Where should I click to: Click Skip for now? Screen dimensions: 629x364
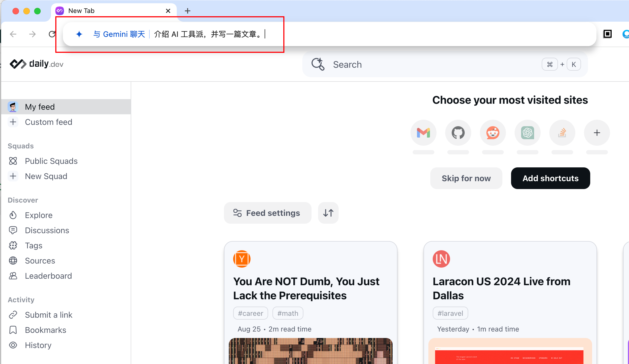click(x=466, y=178)
